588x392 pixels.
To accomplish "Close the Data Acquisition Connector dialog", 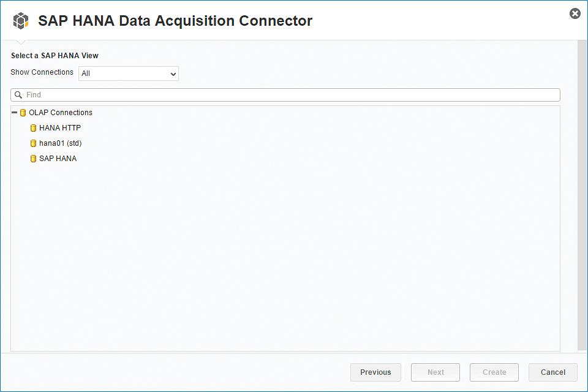I will 575,13.
